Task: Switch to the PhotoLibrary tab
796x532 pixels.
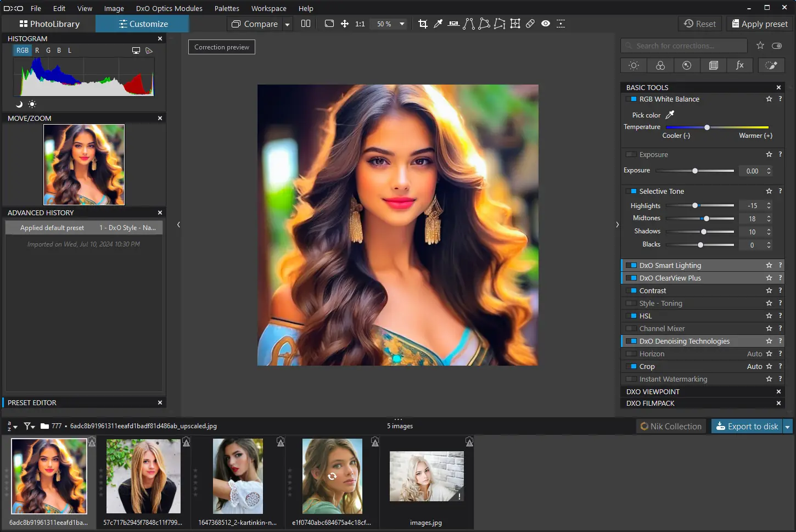Action: coord(49,24)
